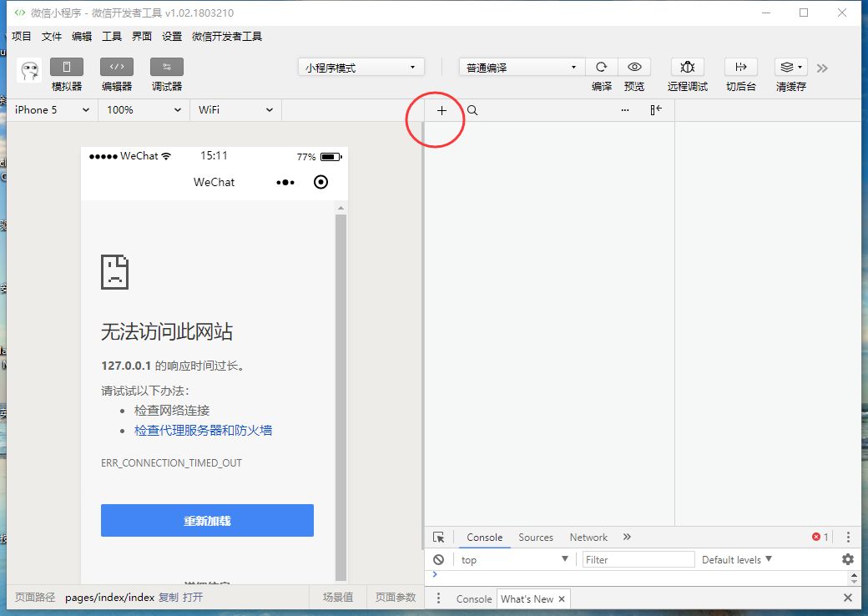Open the 小程序模式 mode dropdown

tap(361, 68)
